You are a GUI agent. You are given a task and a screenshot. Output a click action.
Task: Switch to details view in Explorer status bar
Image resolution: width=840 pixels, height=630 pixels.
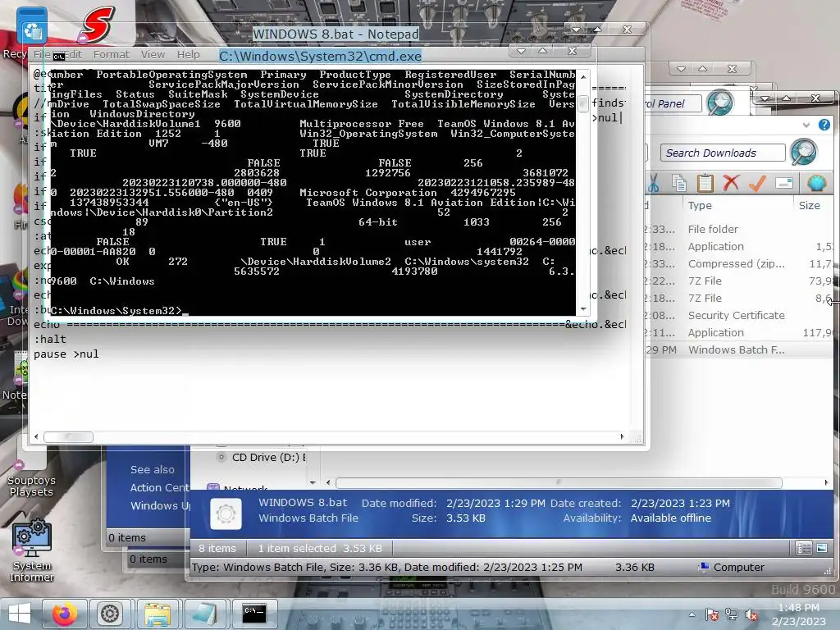coord(804,547)
